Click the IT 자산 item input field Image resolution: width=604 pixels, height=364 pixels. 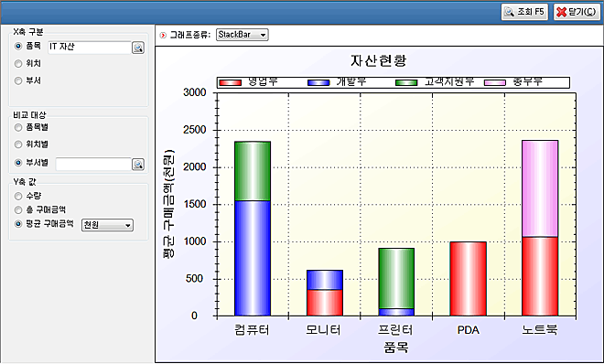coord(90,48)
